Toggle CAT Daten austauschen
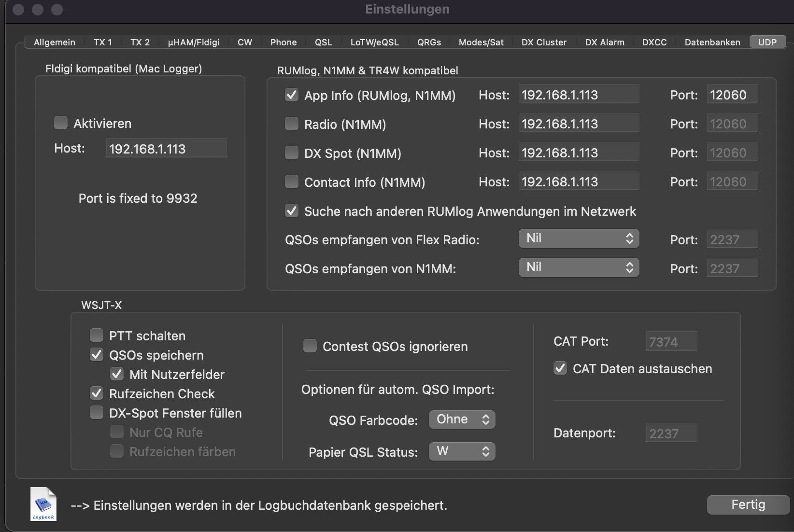Image resolution: width=794 pixels, height=532 pixels. pyautogui.click(x=560, y=368)
